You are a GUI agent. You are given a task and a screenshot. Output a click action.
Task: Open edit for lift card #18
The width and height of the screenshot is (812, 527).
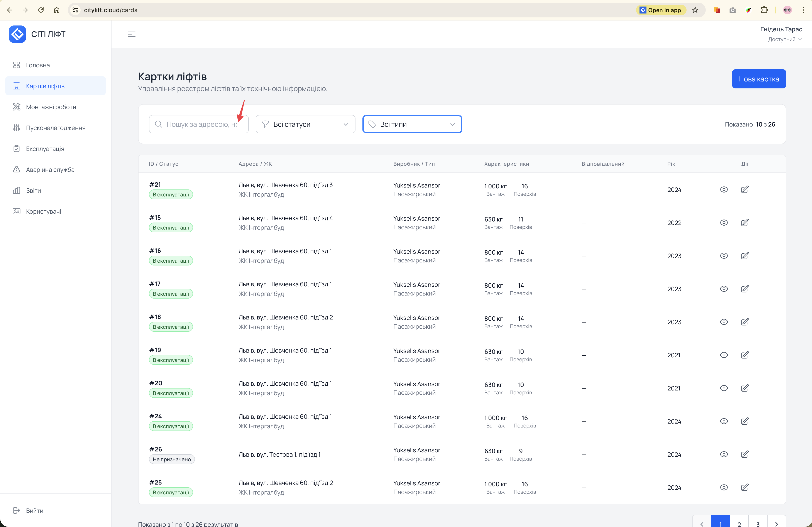click(x=745, y=322)
